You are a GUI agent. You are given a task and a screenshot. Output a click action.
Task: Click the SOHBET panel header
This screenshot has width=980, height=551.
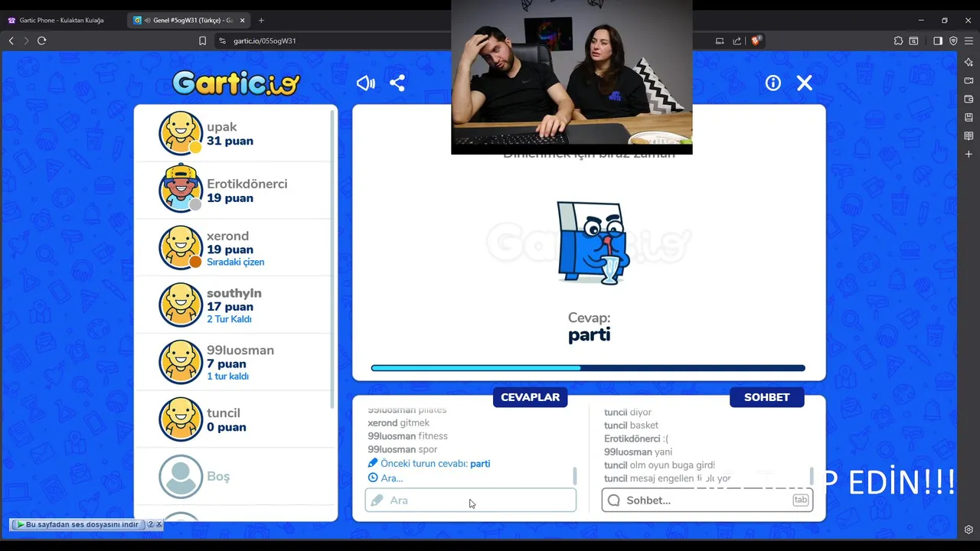766,397
